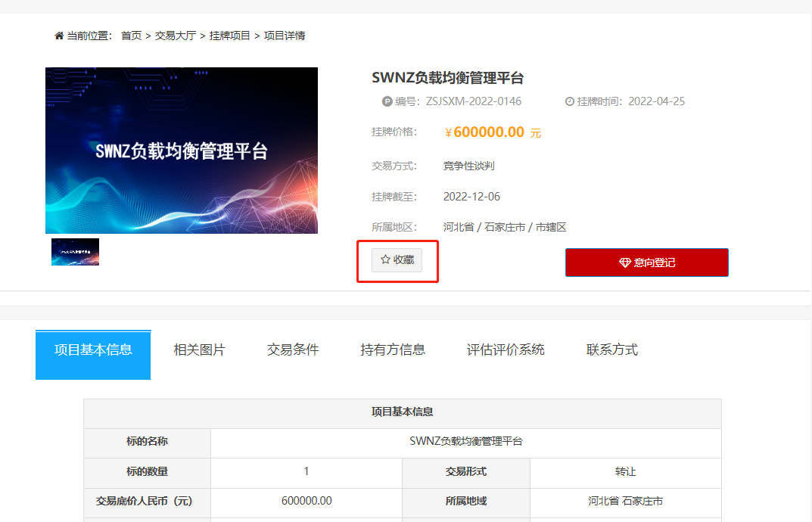Click deadline date 2022-12-06

pos(471,197)
